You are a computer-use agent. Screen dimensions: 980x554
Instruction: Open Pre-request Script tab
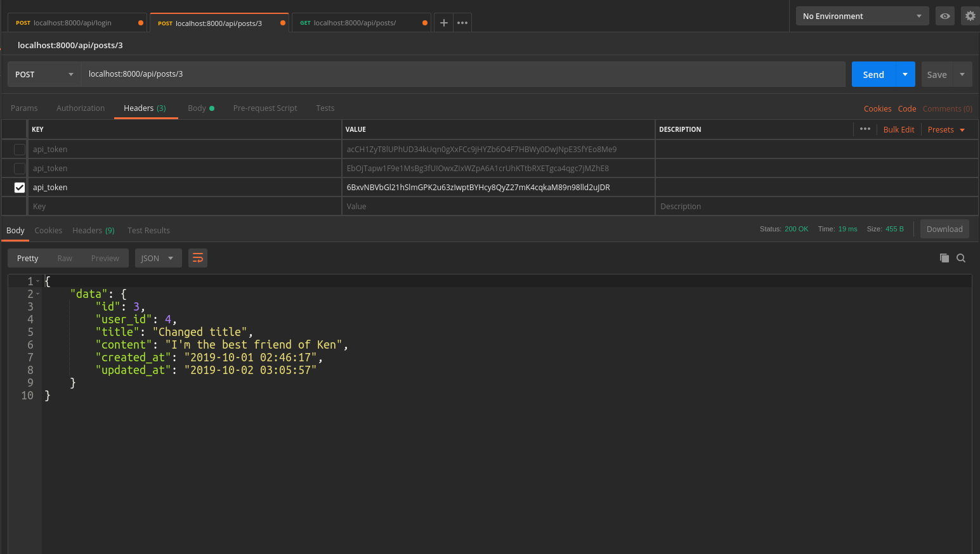click(265, 108)
